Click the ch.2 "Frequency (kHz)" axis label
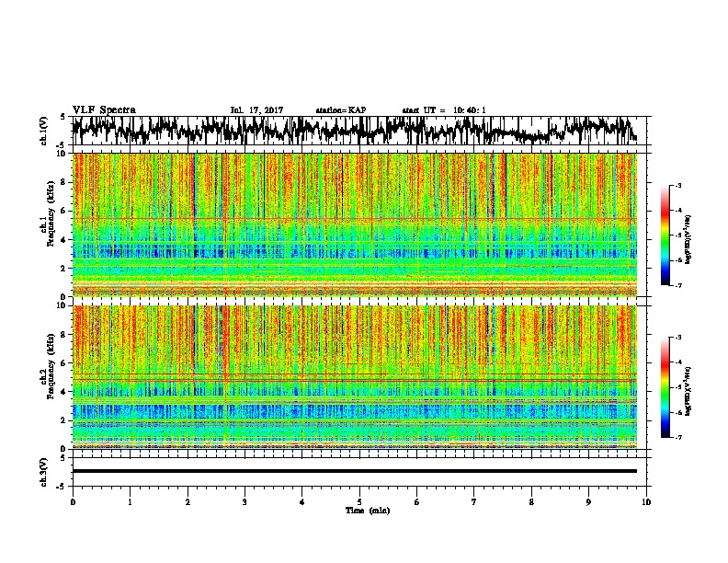 51,366
